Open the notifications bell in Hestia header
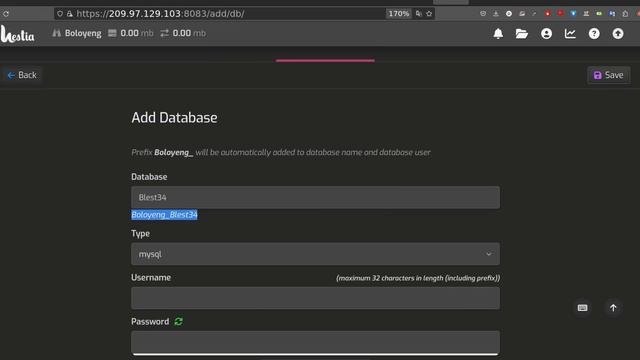This screenshot has height=360, width=640. click(498, 33)
